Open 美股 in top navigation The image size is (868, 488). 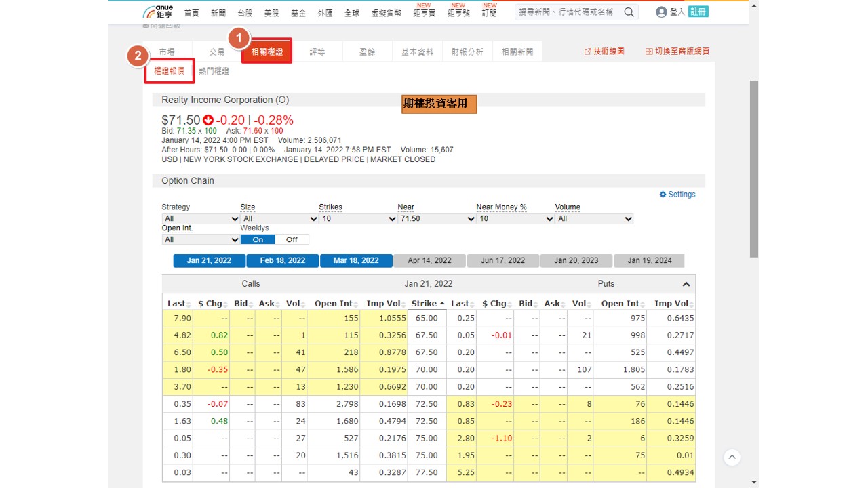272,13
